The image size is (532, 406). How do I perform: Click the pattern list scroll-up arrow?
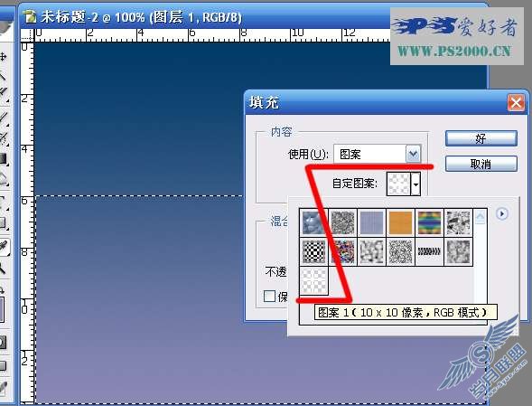tap(481, 217)
